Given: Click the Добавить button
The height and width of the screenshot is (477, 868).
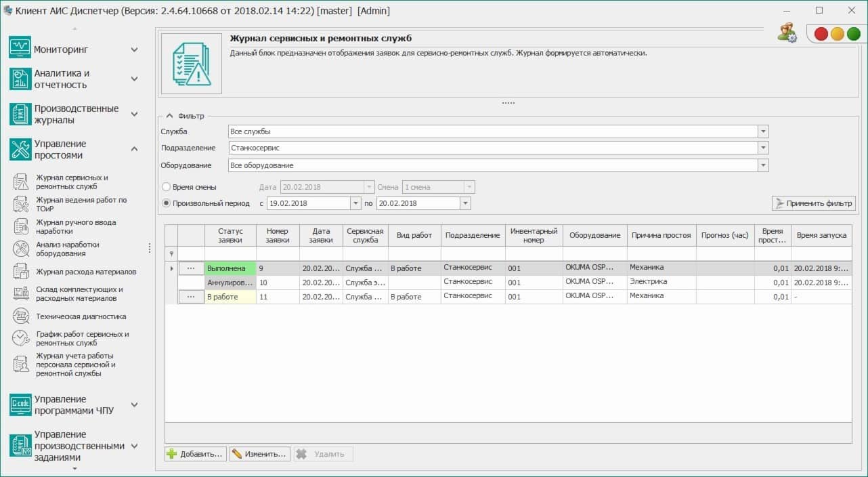Looking at the screenshot, I should [x=196, y=454].
